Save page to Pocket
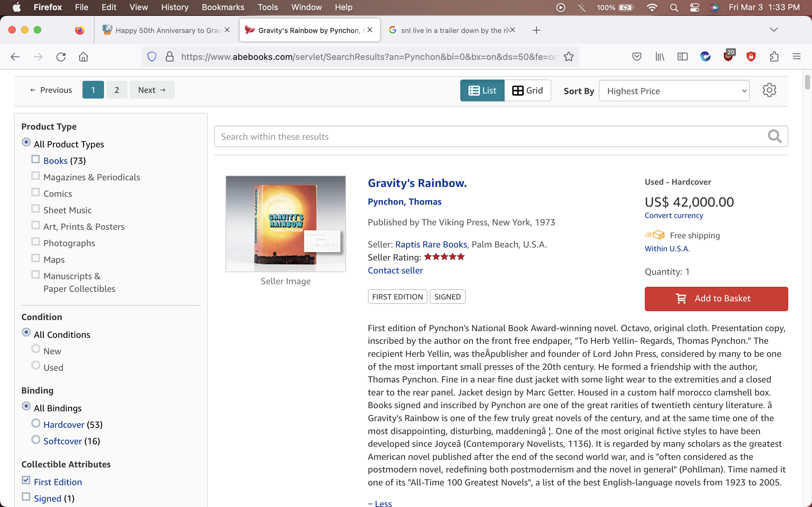812x507 pixels. [637, 57]
